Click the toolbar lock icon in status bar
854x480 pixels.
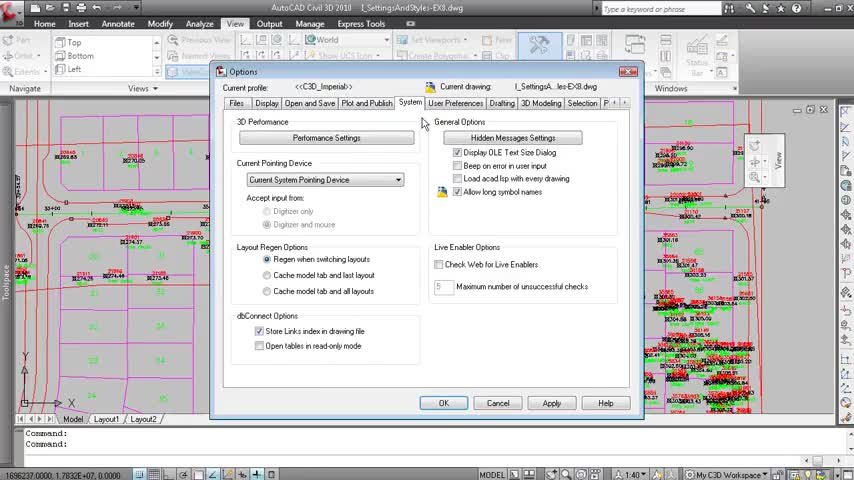tap(778, 475)
